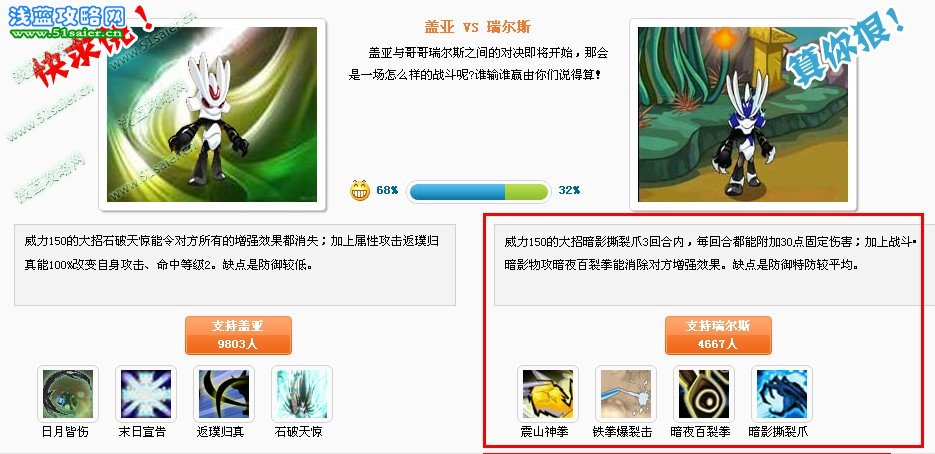Select the 震山神拳 skill icon
The width and height of the screenshot is (935, 454).
click(548, 394)
